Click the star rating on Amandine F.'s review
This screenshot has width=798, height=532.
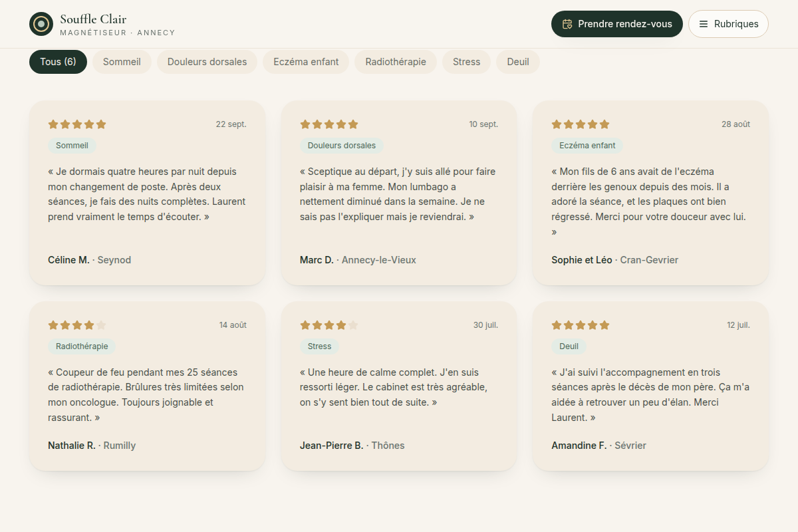pyautogui.click(x=581, y=325)
